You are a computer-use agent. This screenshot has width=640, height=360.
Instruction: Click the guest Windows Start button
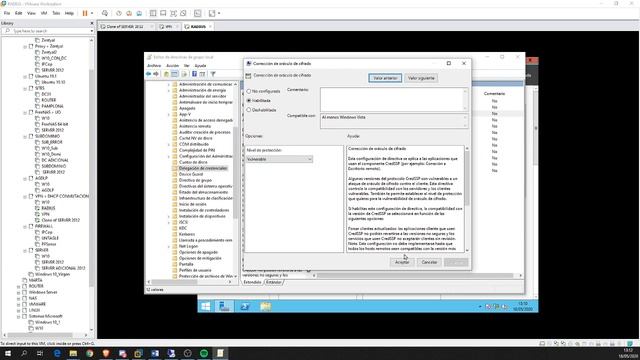[206, 307]
